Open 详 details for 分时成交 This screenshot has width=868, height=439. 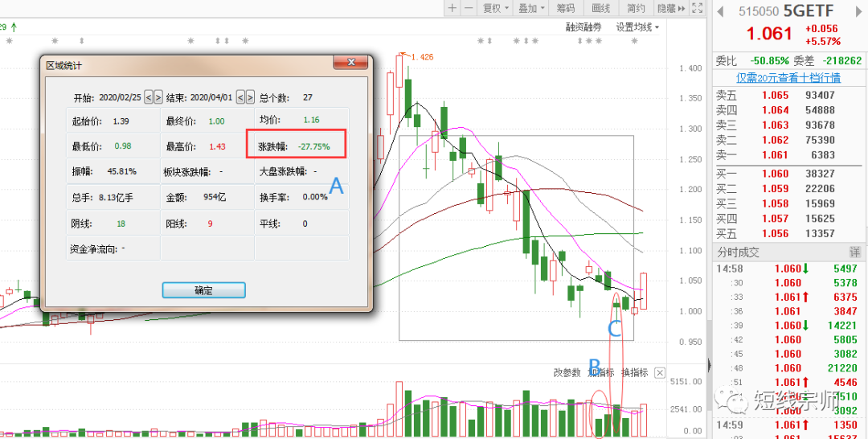coord(854,252)
